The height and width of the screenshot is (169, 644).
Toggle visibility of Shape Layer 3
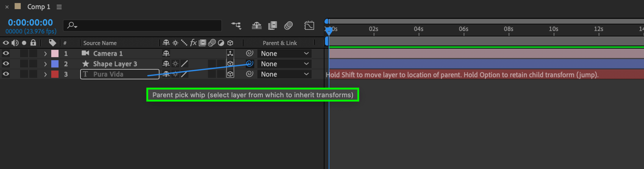click(x=6, y=64)
